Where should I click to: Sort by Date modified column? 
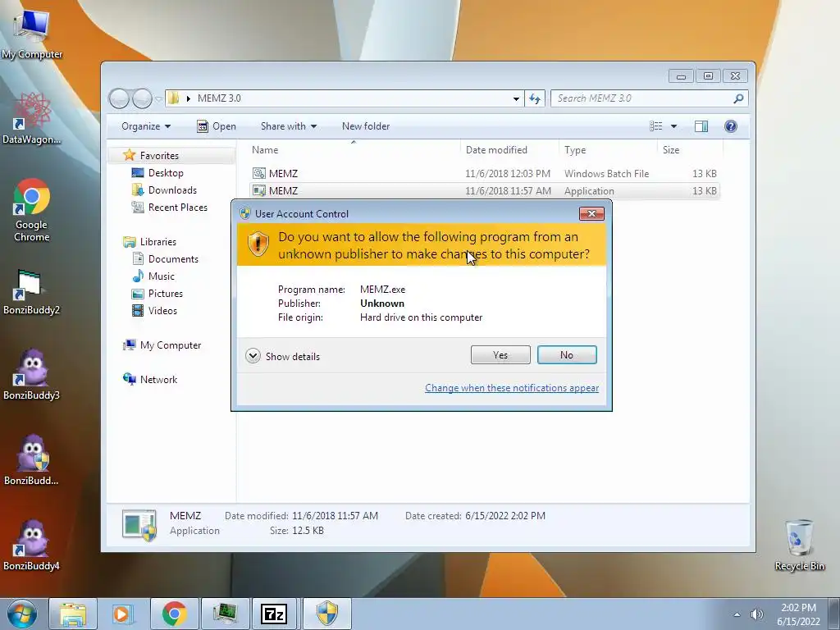pos(509,150)
